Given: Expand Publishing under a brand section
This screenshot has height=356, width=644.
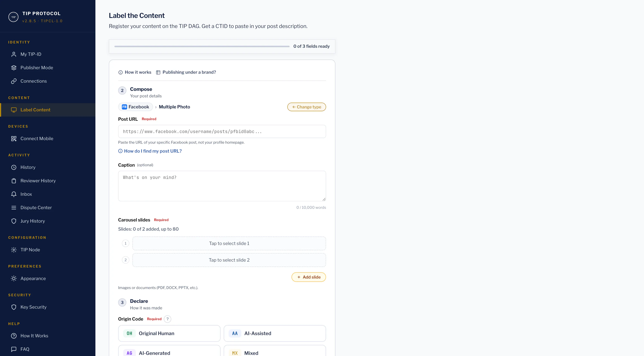Looking at the screenshot, I should pos(186,72).
